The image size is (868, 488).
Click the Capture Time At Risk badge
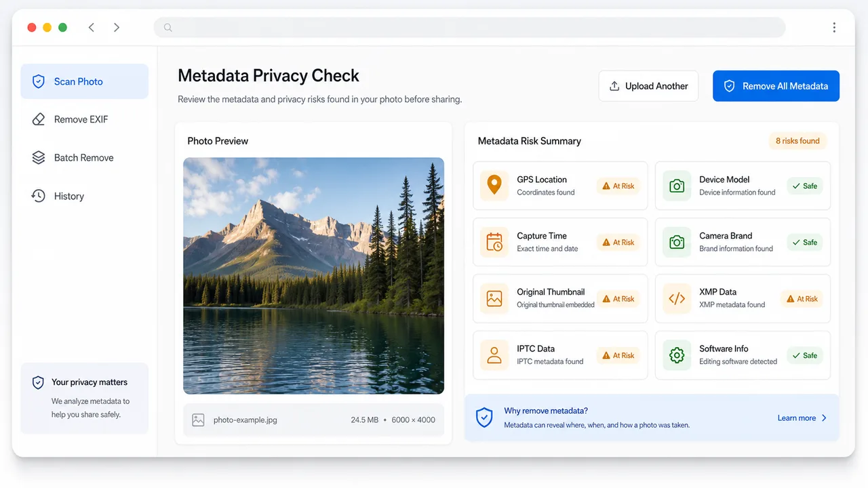618,242
